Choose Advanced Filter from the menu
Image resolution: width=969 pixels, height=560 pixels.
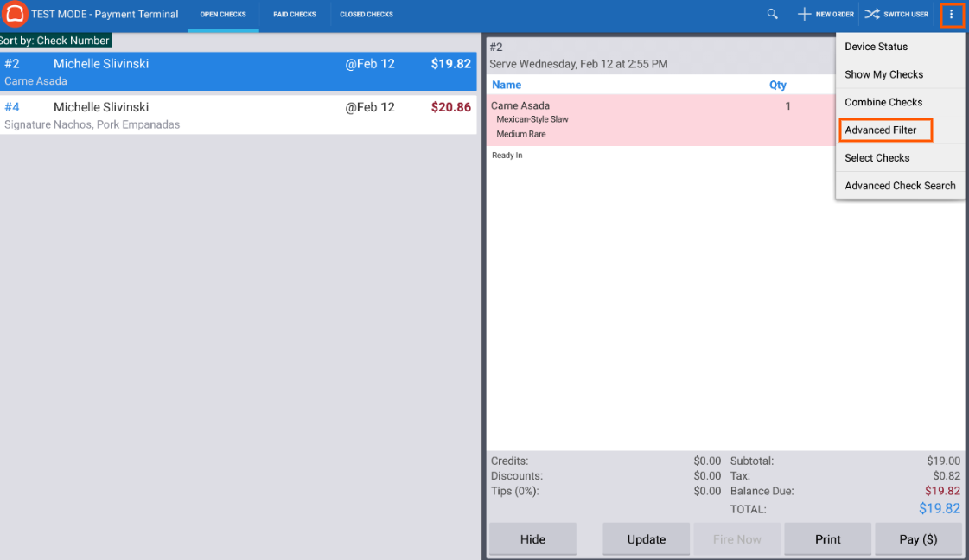pyautogui.click(x=878, y=130)
